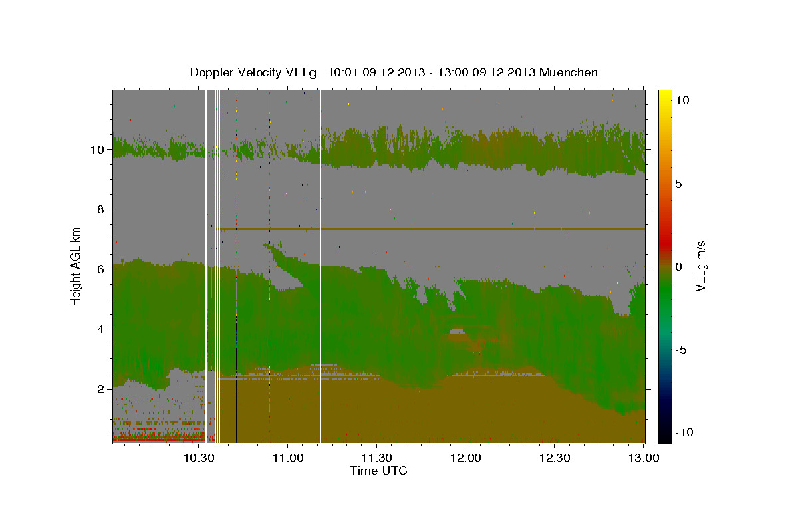The width and height of the screenshot is (798, 532).
Task: Click the height tick label 10 on left axis
Action: pos(98,149)
